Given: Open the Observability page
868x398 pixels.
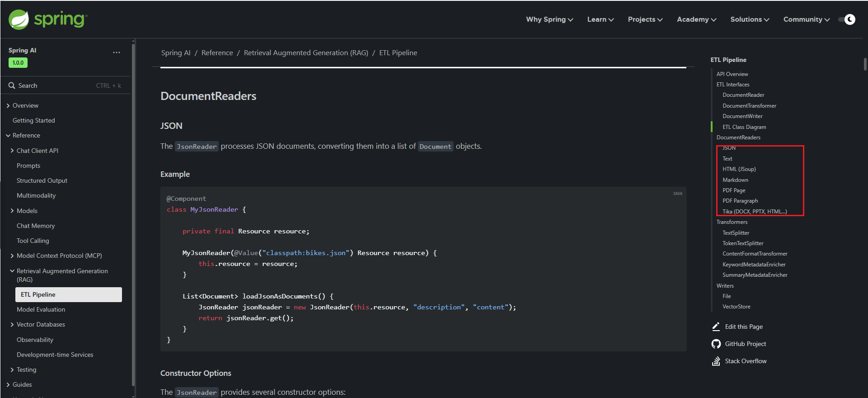Looking at the screenshot, I should [35, 340].
